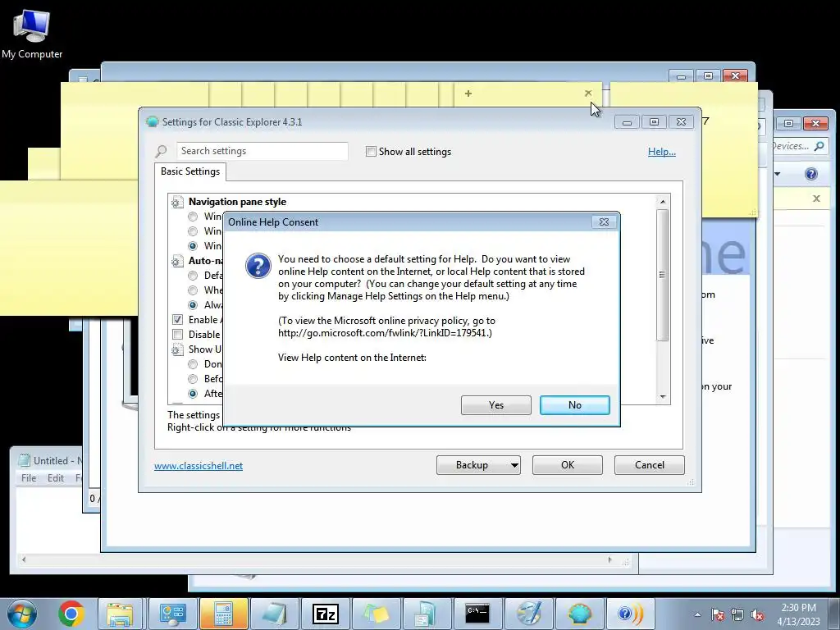Open the Action Center flag icon

pyautogui.click(x=717, y=614)
